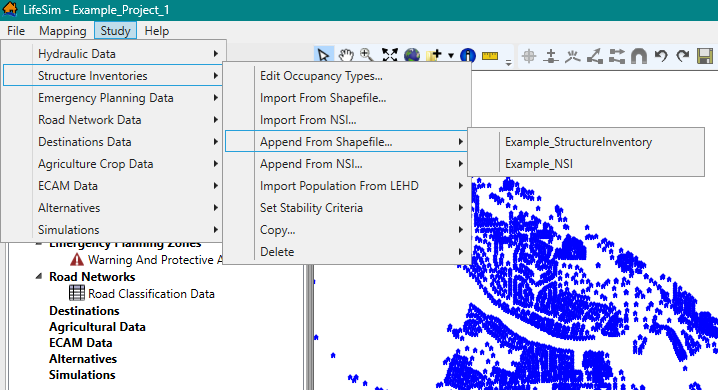Image resolution: width=718 pixels, height=390 pixels.
Task: Click Delete submenu arrow
Action: [461, 251]
